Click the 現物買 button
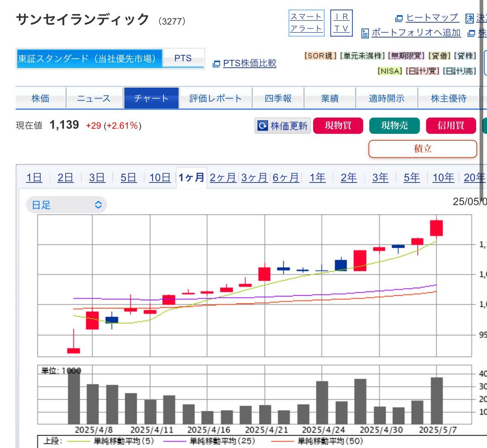The width and height of the screenshot is (487, 448). coord(338,126)
